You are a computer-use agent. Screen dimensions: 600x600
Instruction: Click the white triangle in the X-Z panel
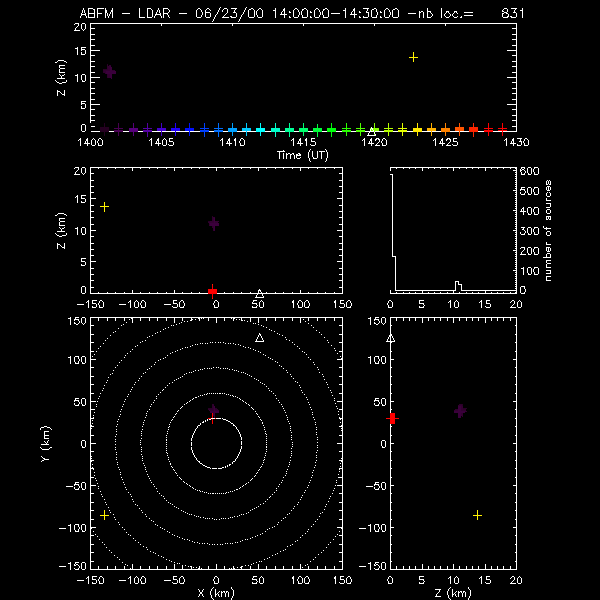point(259,293)
